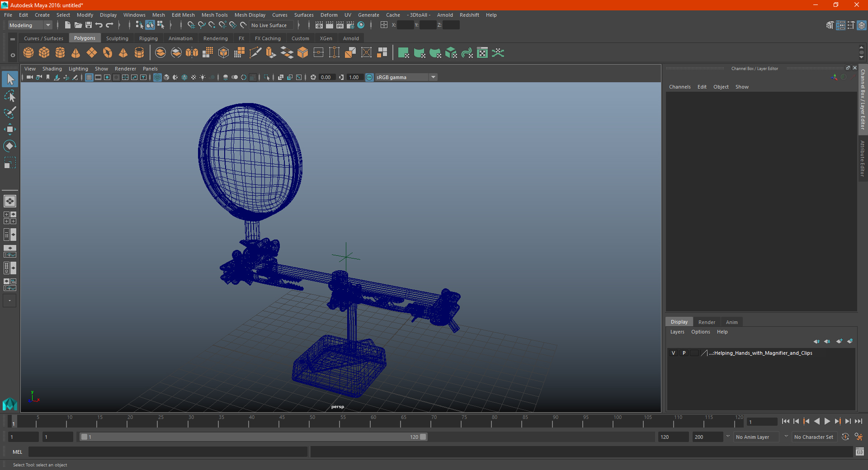868x470 pixels.
Task: Click the MEL script type label
Action: coord(18,452)
